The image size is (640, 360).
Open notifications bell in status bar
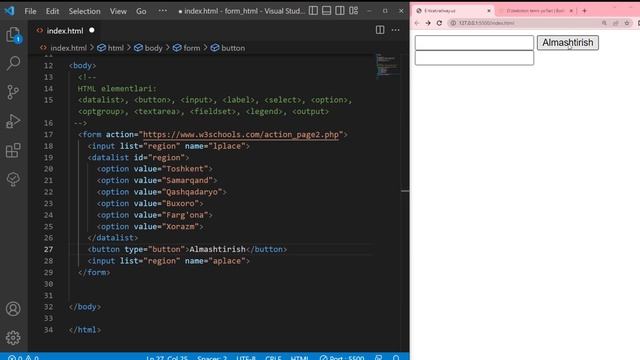396,357
